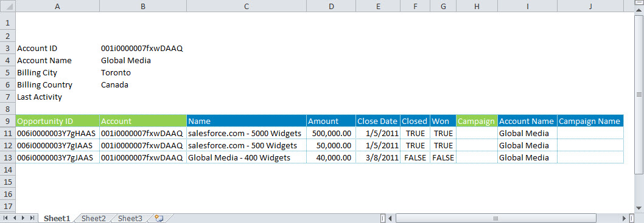Select the Closed header cell
Screen dimensions: 644x223
[415, 121]
